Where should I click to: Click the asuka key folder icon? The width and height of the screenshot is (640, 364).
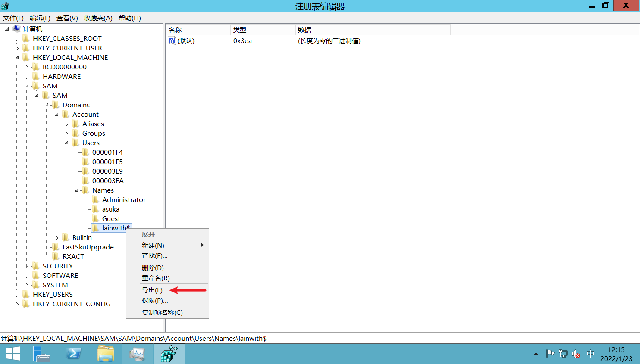(96, 209)
